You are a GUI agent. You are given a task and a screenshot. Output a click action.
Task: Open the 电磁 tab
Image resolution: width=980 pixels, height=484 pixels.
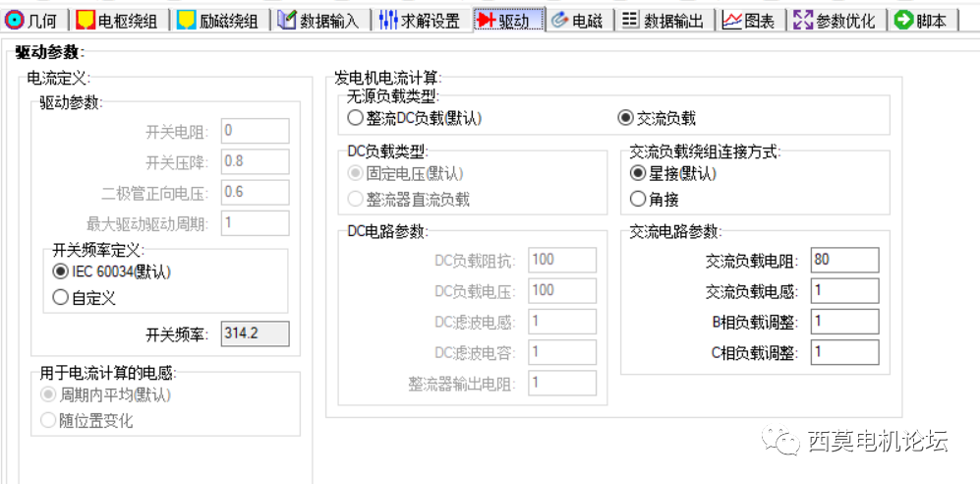click(579, 20)
